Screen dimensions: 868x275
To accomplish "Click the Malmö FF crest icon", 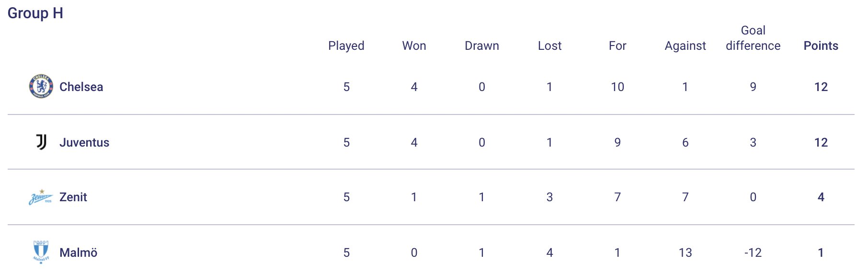I will pyautogui.click(x=41, y=252).
